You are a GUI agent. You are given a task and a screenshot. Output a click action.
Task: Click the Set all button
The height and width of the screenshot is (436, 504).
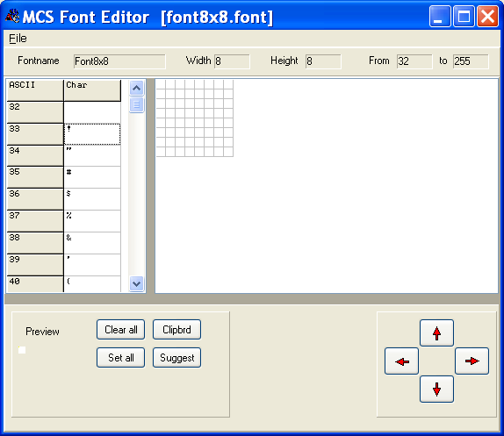coord(121,357)
